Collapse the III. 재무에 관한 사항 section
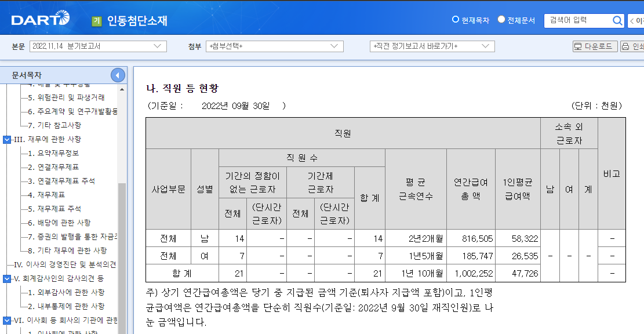 [x=6, y=139]
